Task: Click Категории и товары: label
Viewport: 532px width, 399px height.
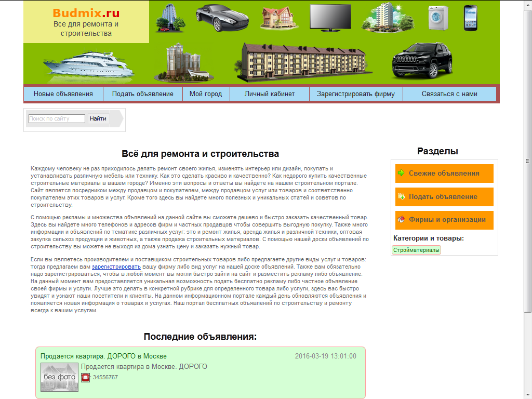Action: tap(429, 238)
